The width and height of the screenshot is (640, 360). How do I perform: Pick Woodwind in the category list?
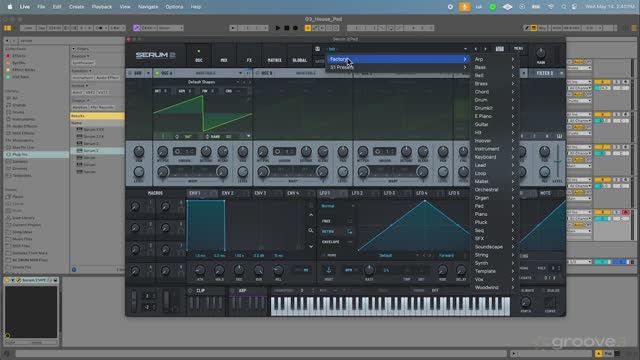coord(493,288)
